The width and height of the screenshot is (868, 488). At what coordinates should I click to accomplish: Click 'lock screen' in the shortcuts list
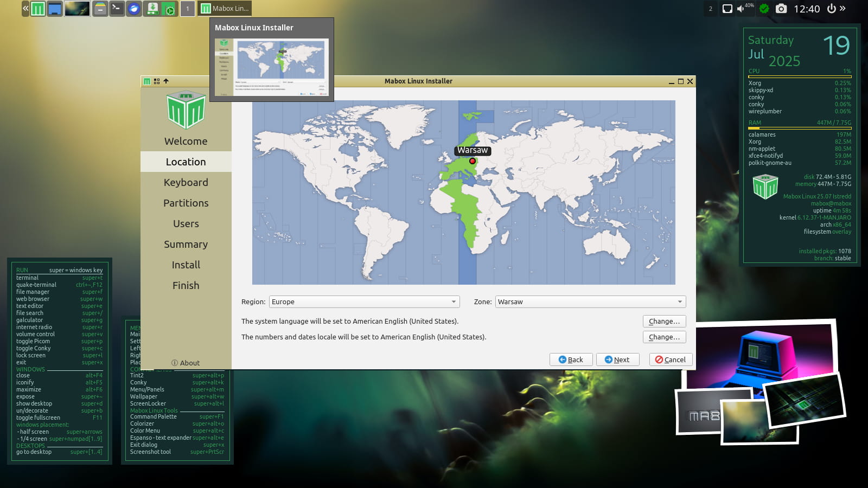[x=31, y=355]
